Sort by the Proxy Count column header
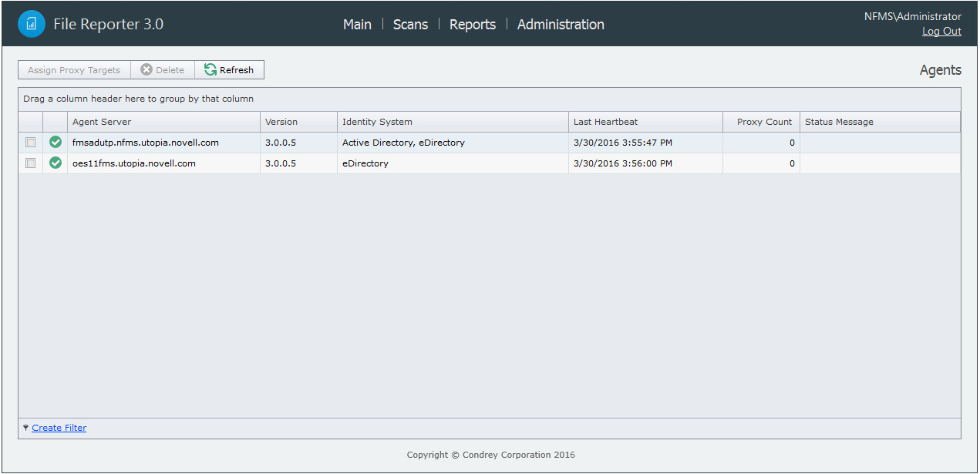This screenshot has height=474, width=980. point(764,122)
